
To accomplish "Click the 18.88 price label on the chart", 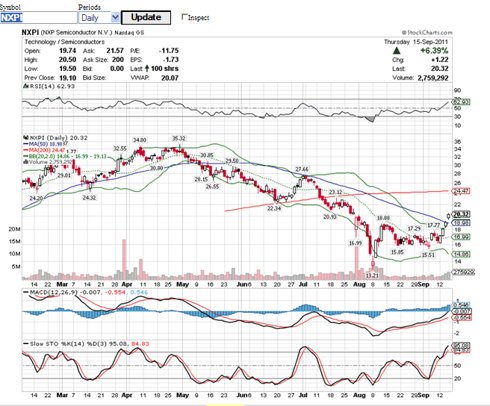I will tap(383, 218).
